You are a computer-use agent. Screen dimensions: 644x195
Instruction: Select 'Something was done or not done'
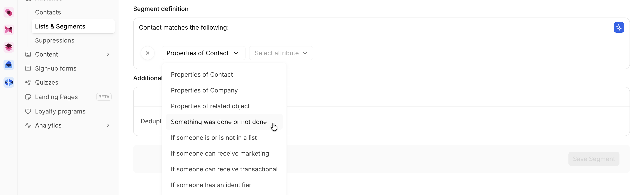[219, 122]
